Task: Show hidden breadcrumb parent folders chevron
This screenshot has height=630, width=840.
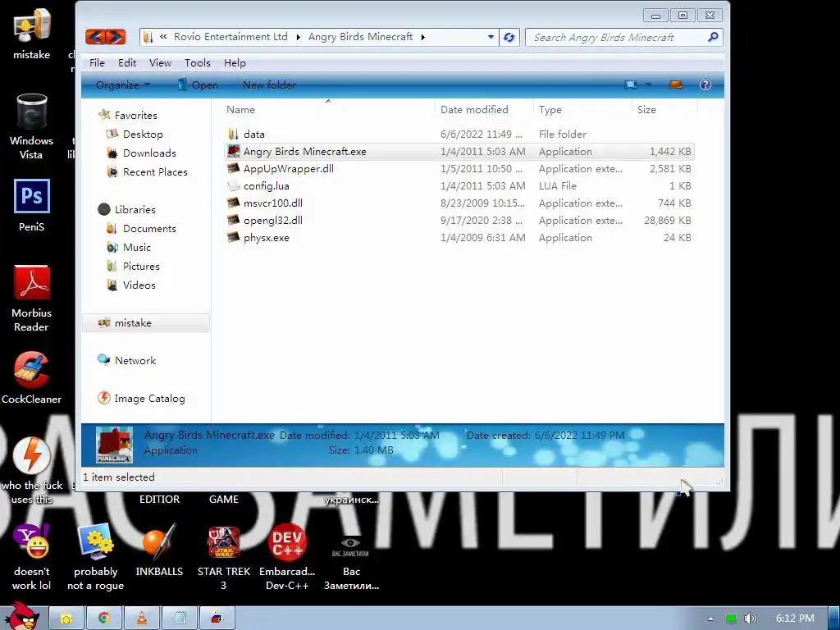Action: click(163, 36)
